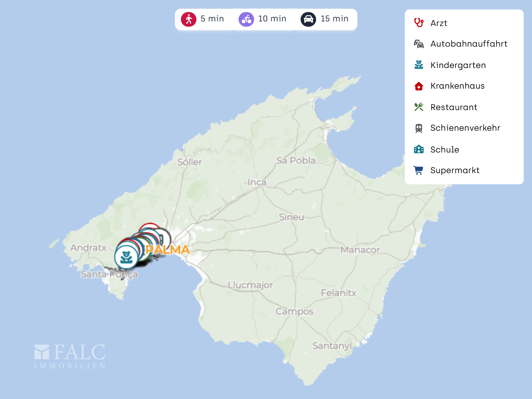
Task: Click the Krankenhaus legend entry text
Action: pyautogui.click(x=457, y=86)
